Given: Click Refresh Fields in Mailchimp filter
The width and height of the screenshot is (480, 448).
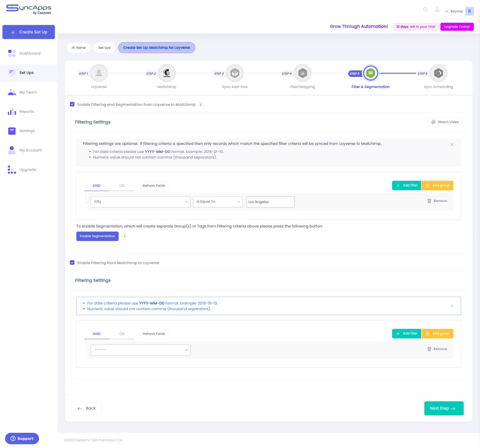Looking at the screenshot, I should click(154, 334).
